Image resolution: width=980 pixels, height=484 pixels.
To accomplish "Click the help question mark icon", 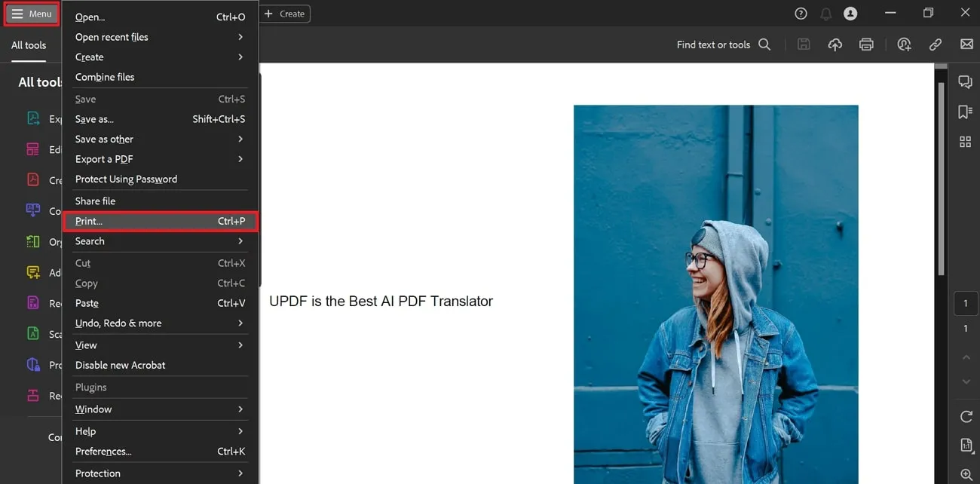I will (801, 13).
